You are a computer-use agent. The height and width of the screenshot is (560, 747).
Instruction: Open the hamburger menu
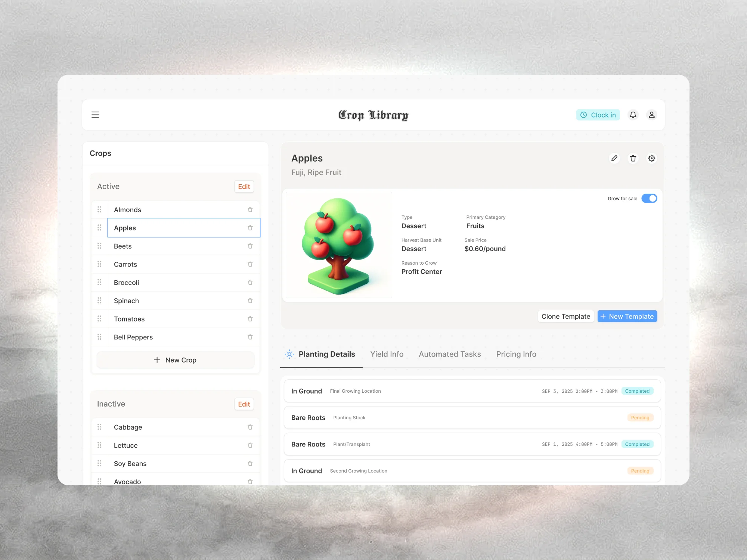click(95, 115)
